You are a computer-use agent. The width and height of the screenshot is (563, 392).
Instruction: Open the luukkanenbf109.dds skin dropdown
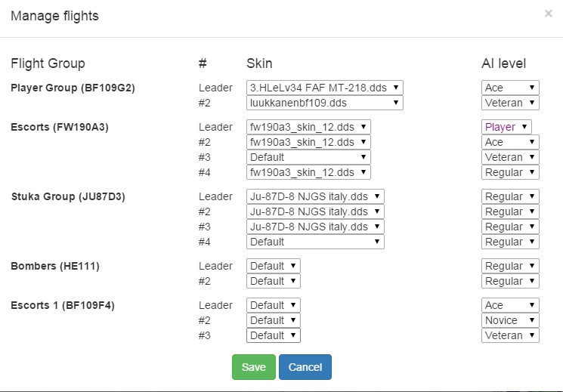(x=325, y=103)
